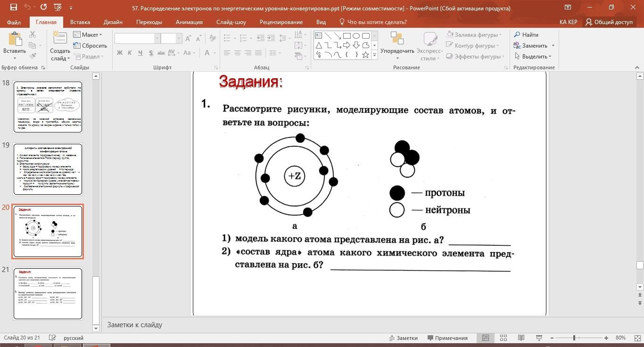Screen dimensions: 644x347
Task: Clear all formatting eraser icon
Action: 213,39
